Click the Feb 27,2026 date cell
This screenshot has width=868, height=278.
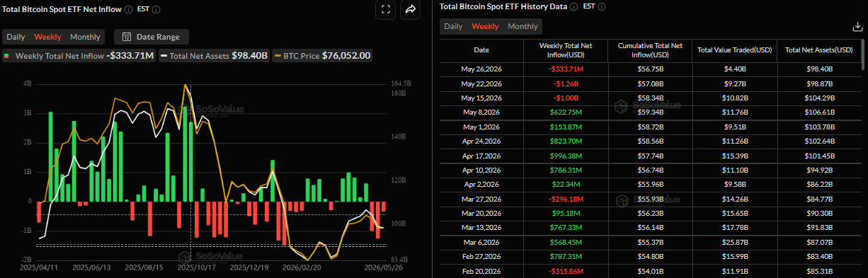(481, 256)
